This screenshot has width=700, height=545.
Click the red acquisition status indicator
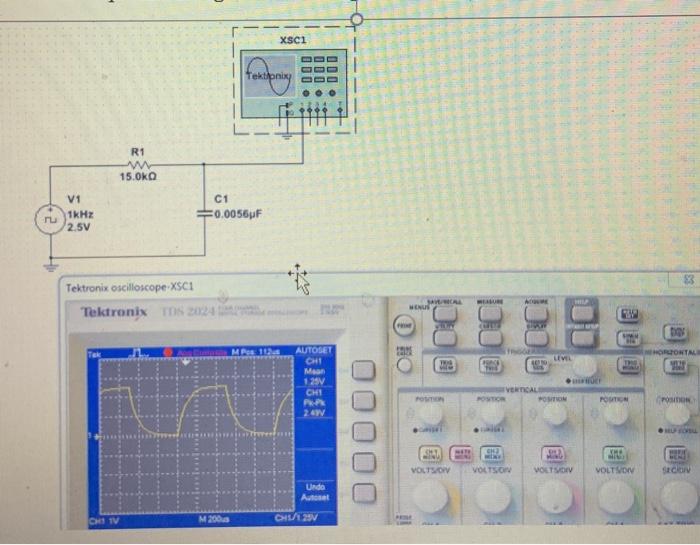168,352
